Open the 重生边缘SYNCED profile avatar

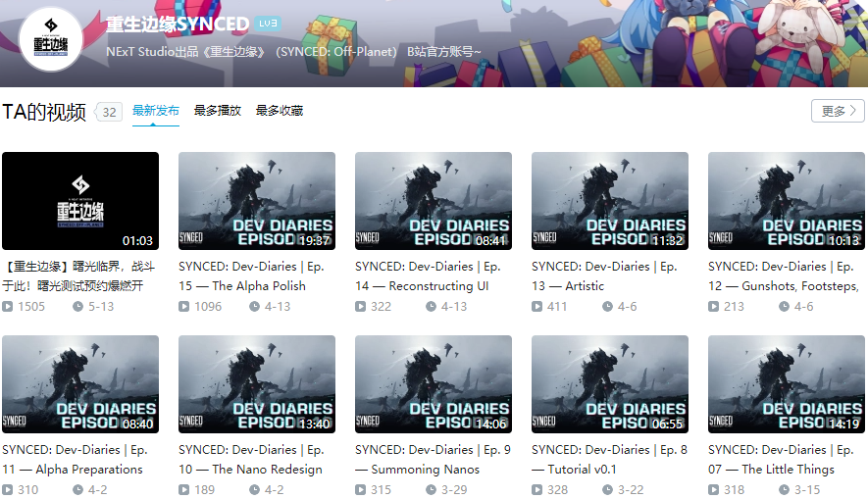[51, 39]
